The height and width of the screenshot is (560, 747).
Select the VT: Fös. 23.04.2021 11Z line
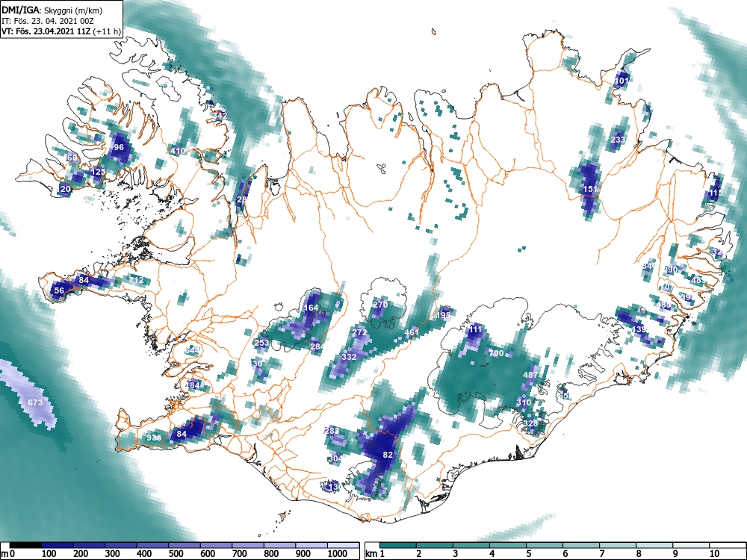61,31
